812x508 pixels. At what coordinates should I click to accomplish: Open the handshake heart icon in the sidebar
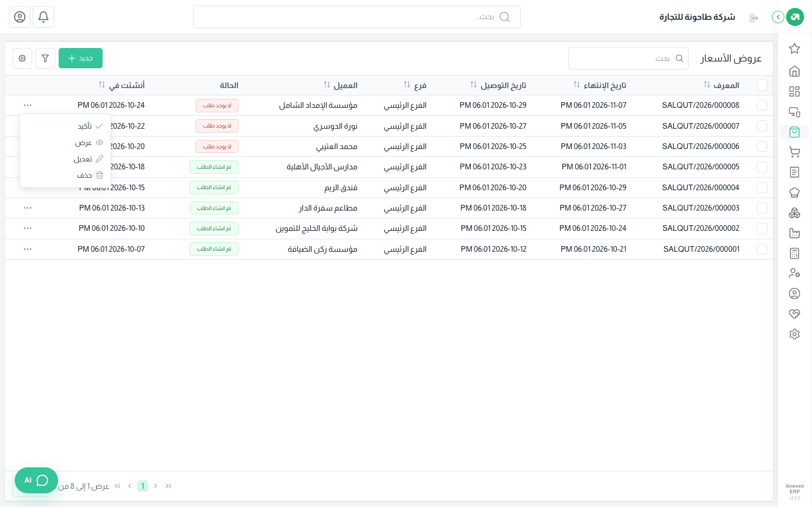pyautogui.click(x=795, y=314)
